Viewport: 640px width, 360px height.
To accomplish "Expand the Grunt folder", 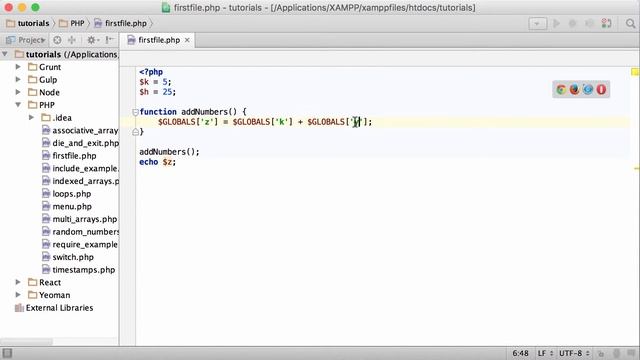I will [x=18, y=67].
